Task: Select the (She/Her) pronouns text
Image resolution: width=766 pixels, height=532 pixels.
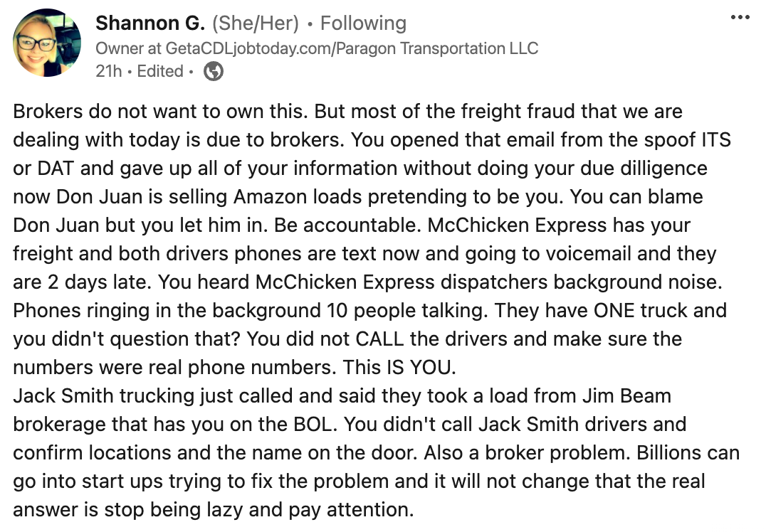Action: [x=255, y=23]
